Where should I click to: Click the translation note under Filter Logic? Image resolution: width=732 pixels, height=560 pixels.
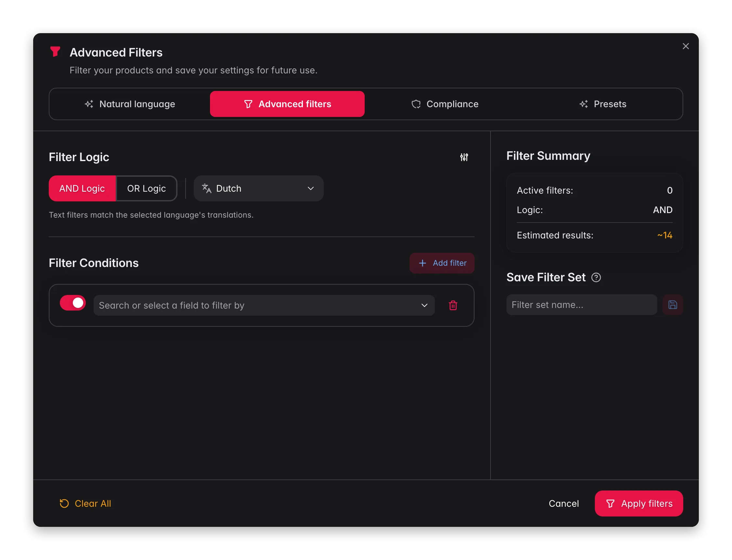pos(151,215)
